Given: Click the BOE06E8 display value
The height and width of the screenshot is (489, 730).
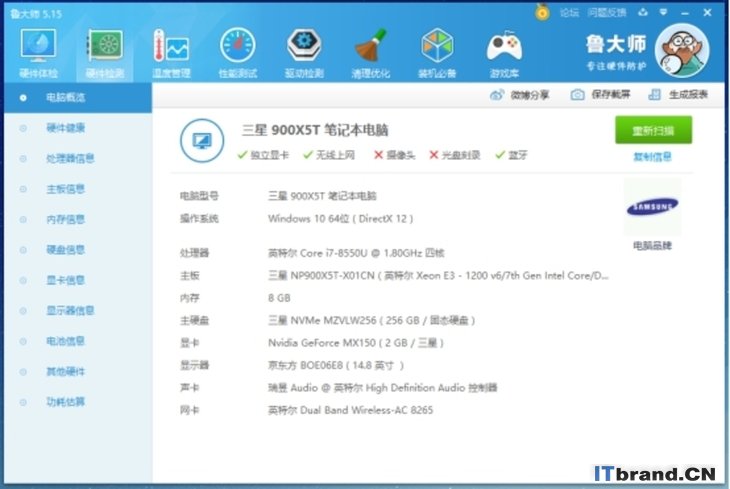Looking at the screenshot, I should [336, 366].
